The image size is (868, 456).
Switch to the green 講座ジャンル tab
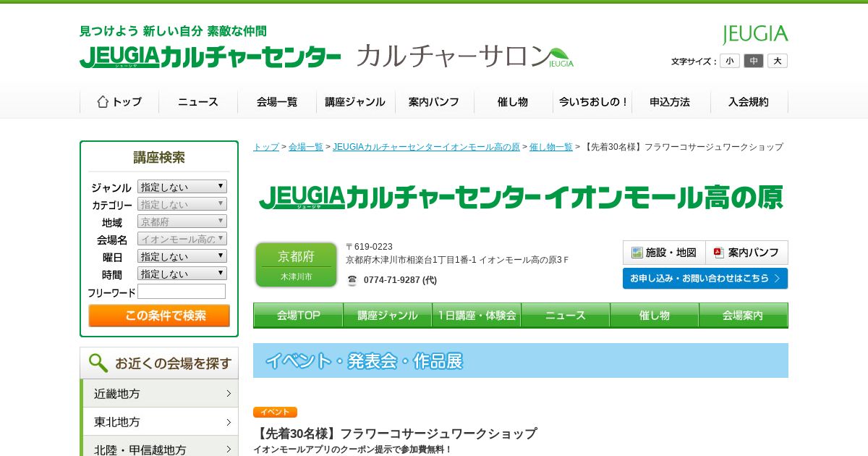pyautogui.click(x=388, y=316)
